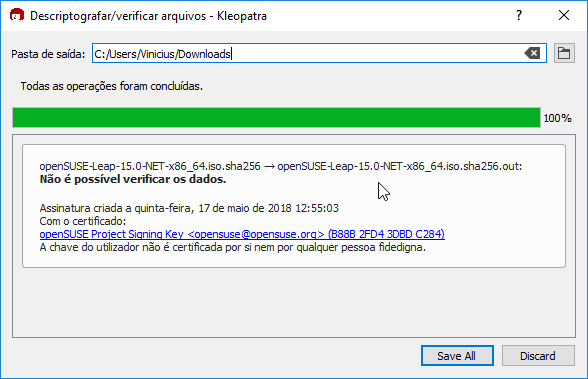Clear the output folder path field
588x379 pixels.
pyautogui.click(x=532, y=53)
